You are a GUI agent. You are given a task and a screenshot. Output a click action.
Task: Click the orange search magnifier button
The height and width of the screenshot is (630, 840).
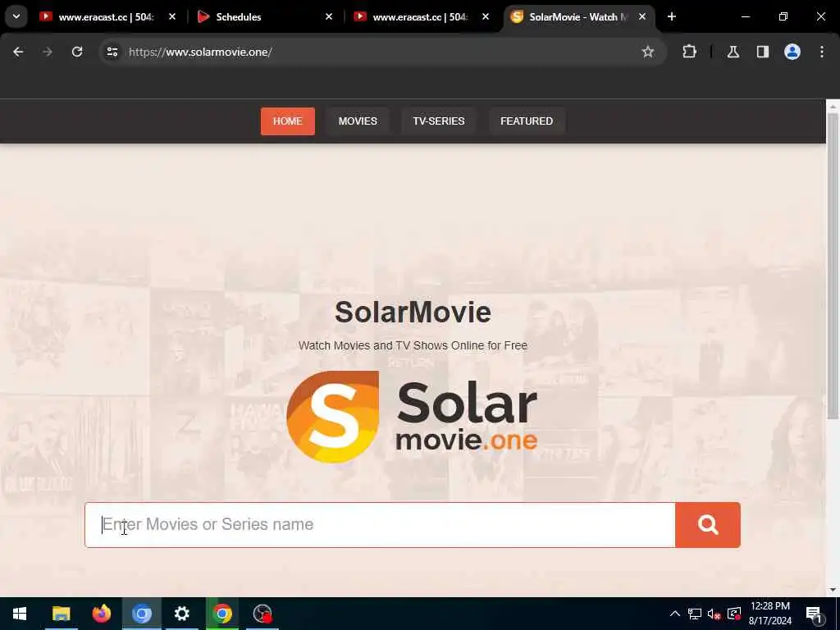coord(708,524)
